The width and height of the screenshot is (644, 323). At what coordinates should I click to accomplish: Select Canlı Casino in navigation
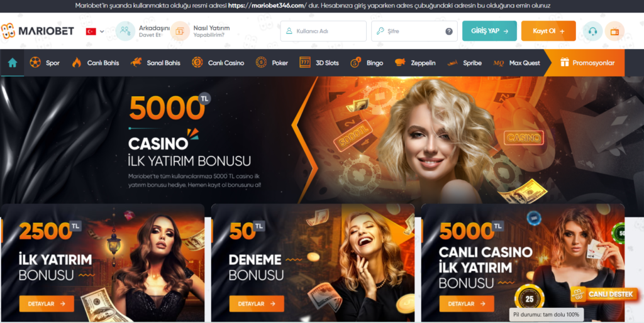[218, 63]
